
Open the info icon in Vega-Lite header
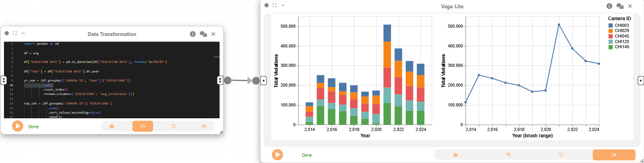click(x=610, y=6)
